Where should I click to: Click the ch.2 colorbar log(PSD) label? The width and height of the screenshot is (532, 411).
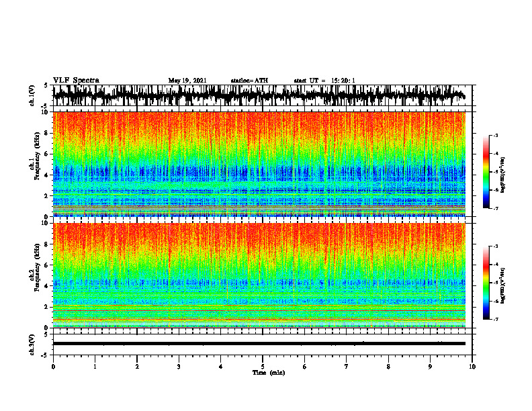click(x=503, y=285)
